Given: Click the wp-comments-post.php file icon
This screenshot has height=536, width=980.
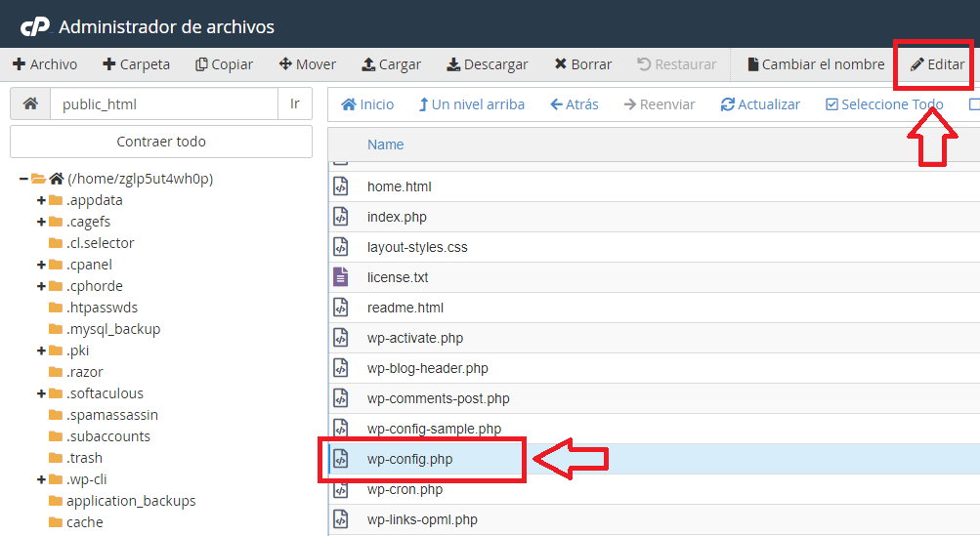Looking at the screenshot, I should pyautogui.click(x=341, y=398).
